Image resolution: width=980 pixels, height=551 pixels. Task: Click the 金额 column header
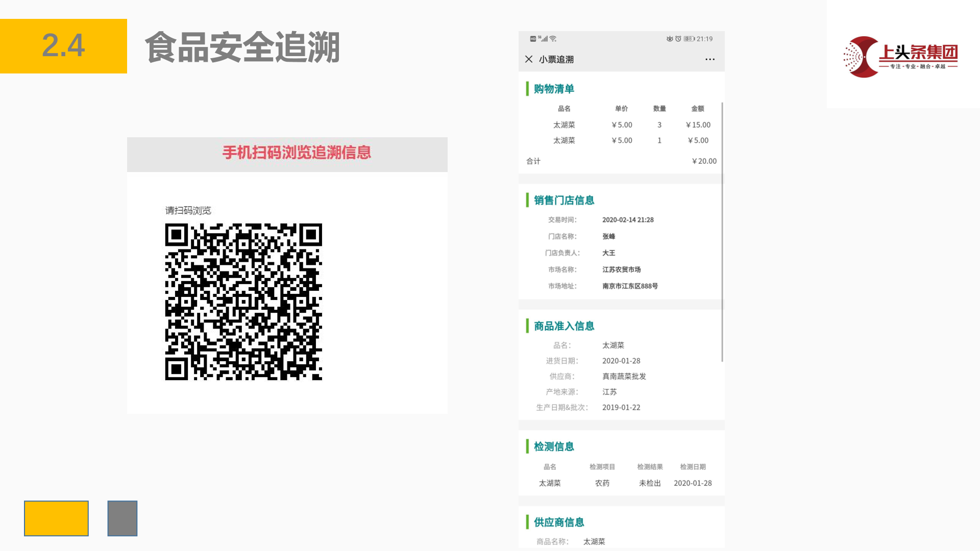(x=698, y=108)
